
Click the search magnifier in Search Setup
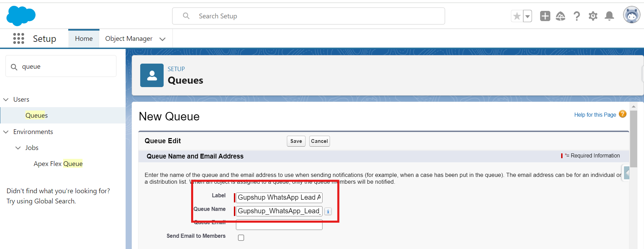click(x=186, y=16)
